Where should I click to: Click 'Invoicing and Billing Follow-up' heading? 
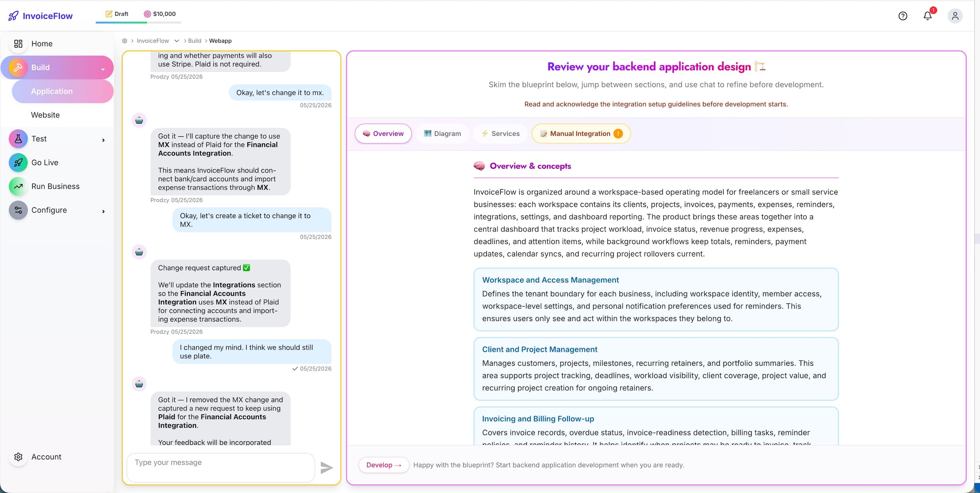pos(538,419)
